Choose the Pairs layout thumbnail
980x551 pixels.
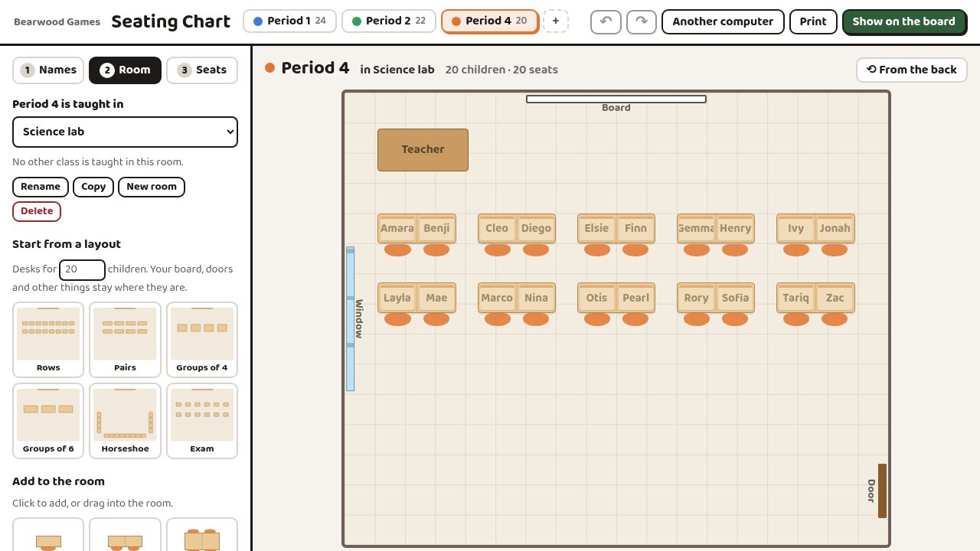pos(125,340)
